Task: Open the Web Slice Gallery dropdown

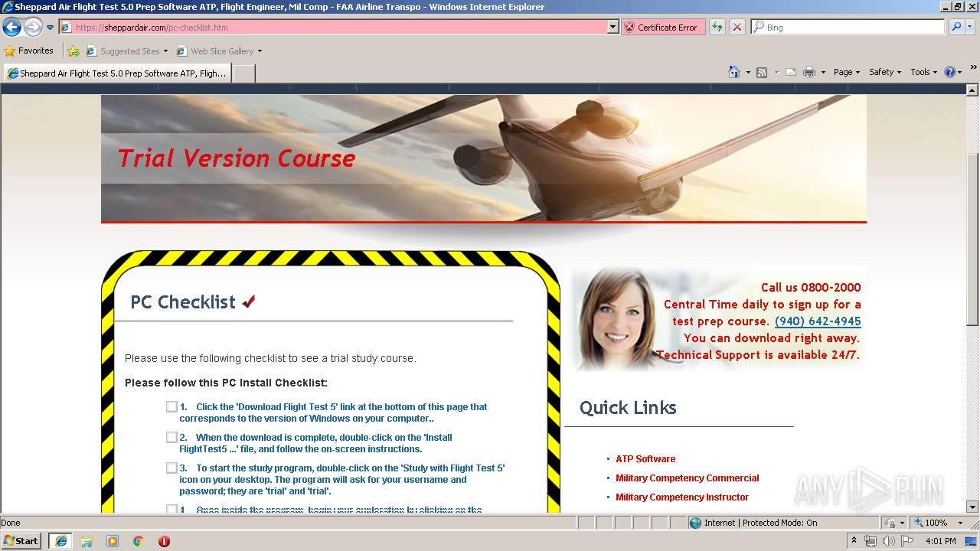Action: [x=219, y=51]
